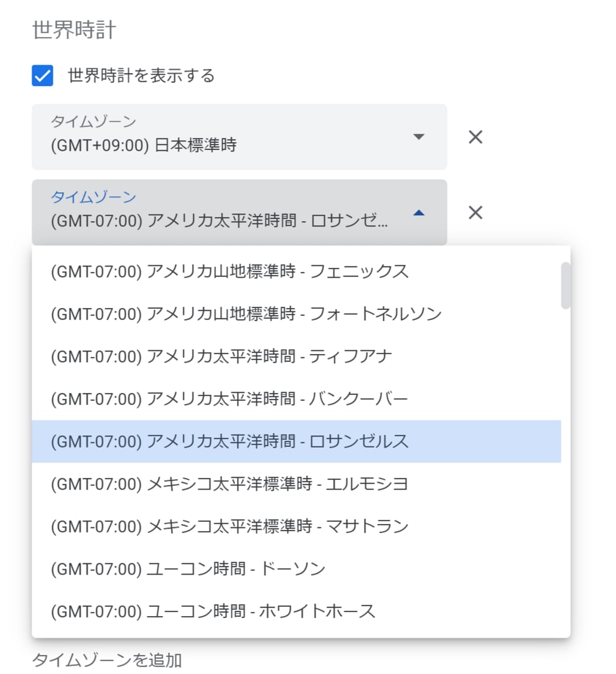Click the 世界時計 section heading

(x=74, y=30)
